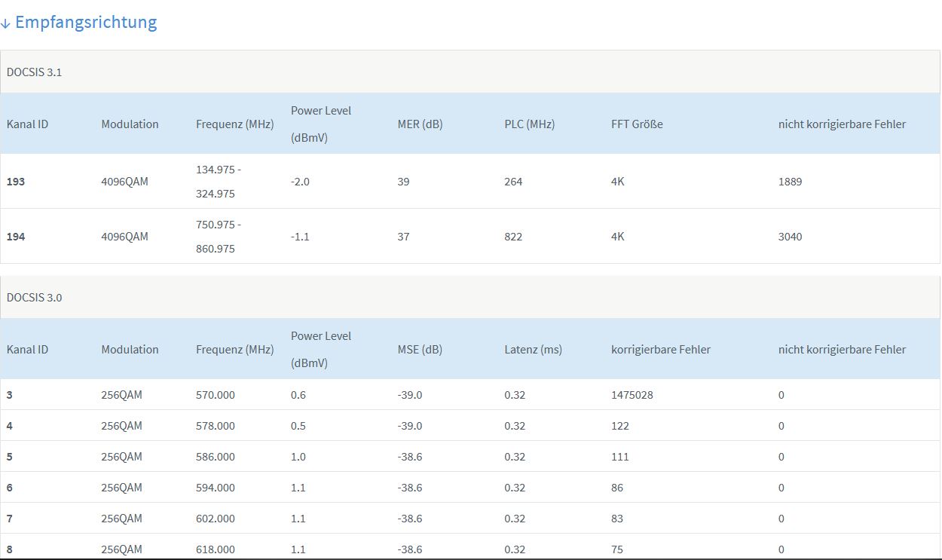Click the FFT Größe column header

click(637, 124)
